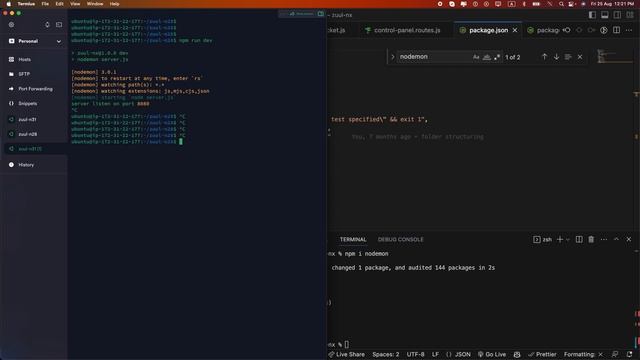Viewport: 640px width, 360px height.
Task: Go to the previous match in the find widget
Action: click(544, 57)
